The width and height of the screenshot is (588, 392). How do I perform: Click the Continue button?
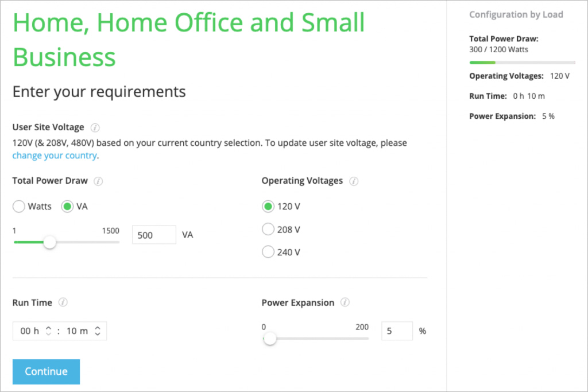(x=46, y=371)
